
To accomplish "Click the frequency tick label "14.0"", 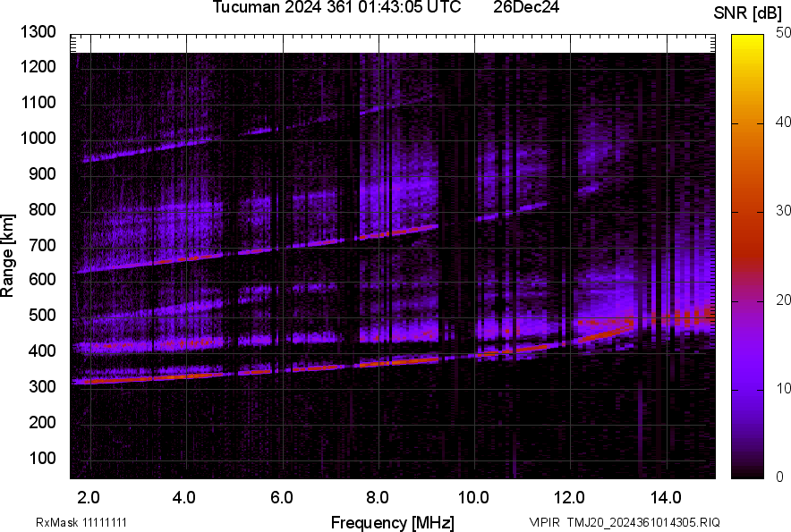I will click(666, 498).
